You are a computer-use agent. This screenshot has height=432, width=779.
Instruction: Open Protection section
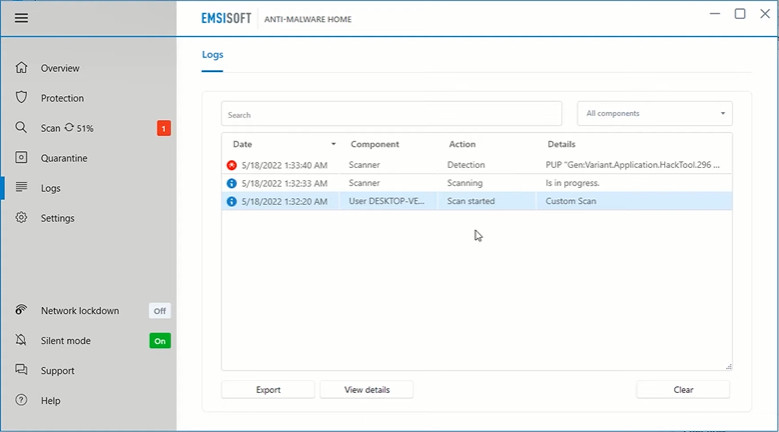62,98
